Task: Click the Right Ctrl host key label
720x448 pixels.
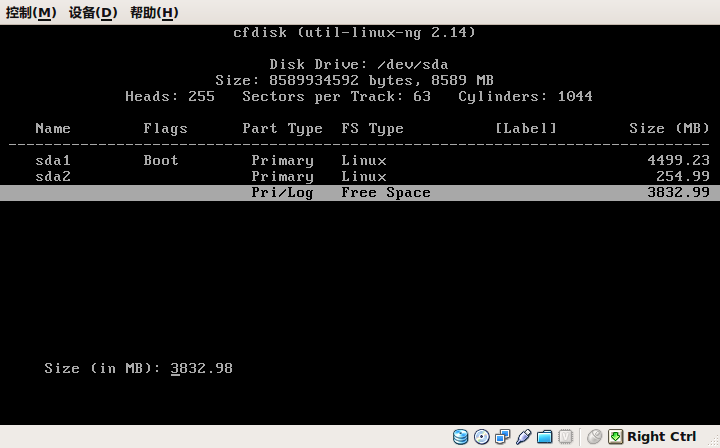Action: (x=662, y=437)
